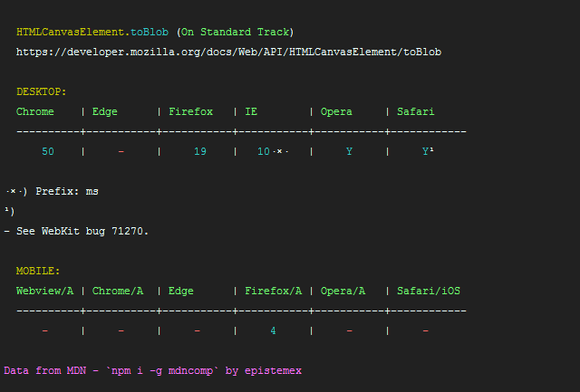Click the MDN toBlob documentation URL
580x392 pixels.
coord(228,53)
